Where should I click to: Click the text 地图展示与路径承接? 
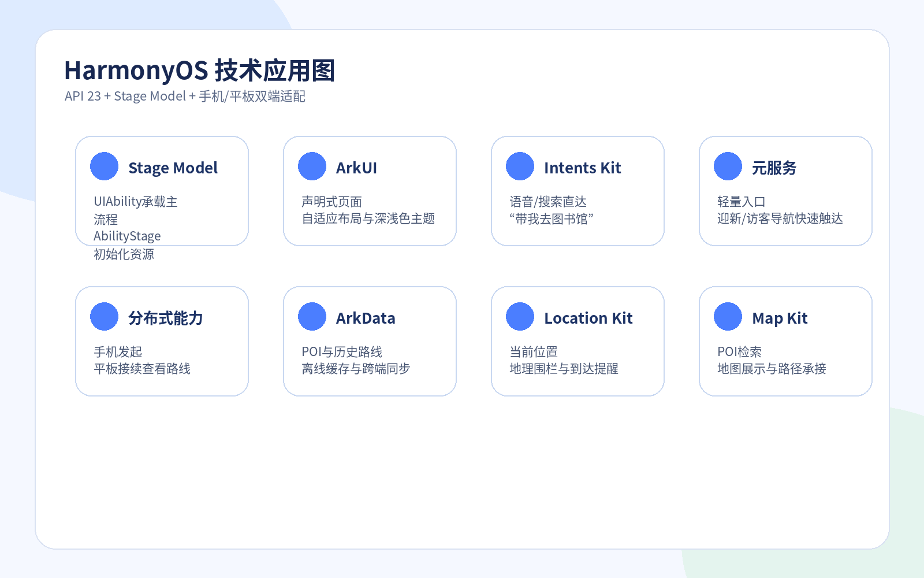(772, 369)
